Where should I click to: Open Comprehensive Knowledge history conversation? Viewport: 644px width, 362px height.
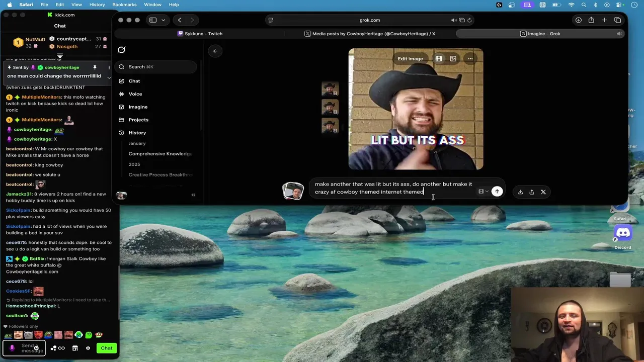(x=160, y=154)
